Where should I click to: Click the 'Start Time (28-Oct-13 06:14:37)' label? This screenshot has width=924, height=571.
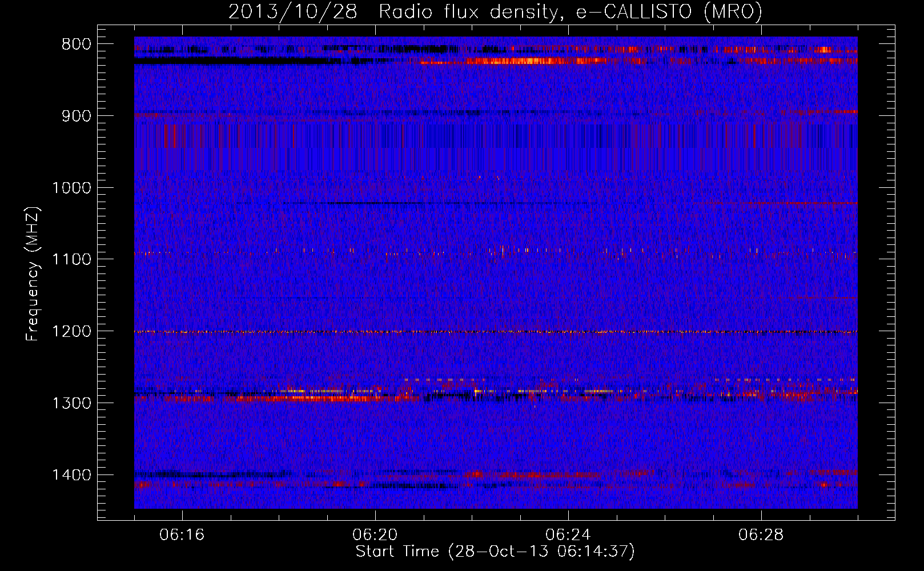pos(495,552)
